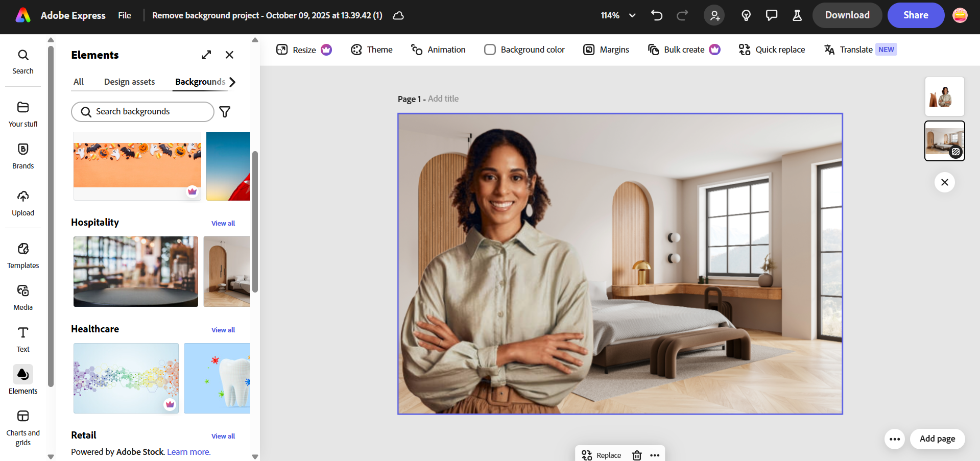The width and height of the screenshot is (980, 461).
Task: Click the Download button
Action: [x=847, y=15]
